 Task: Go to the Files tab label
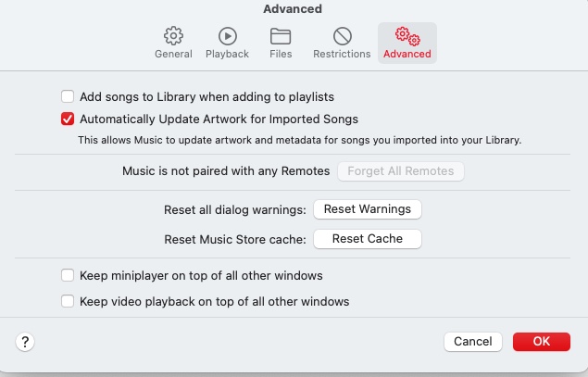click(x=281, y=54)
